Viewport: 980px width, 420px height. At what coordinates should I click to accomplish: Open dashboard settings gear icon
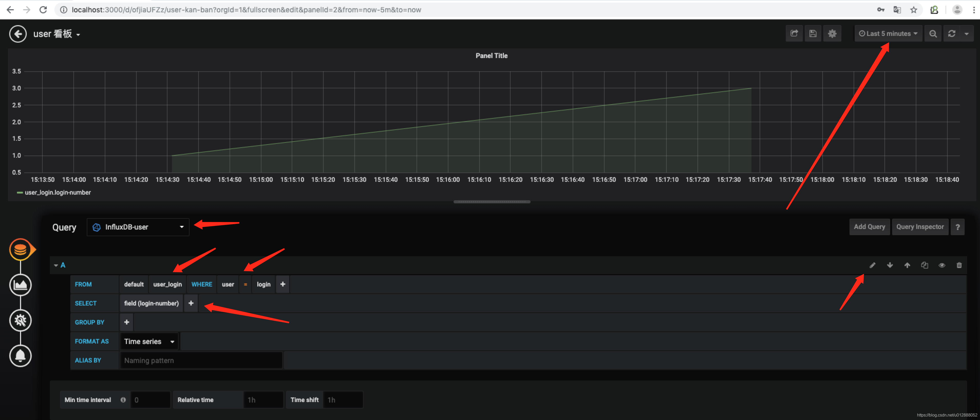[x=832, y=33]
